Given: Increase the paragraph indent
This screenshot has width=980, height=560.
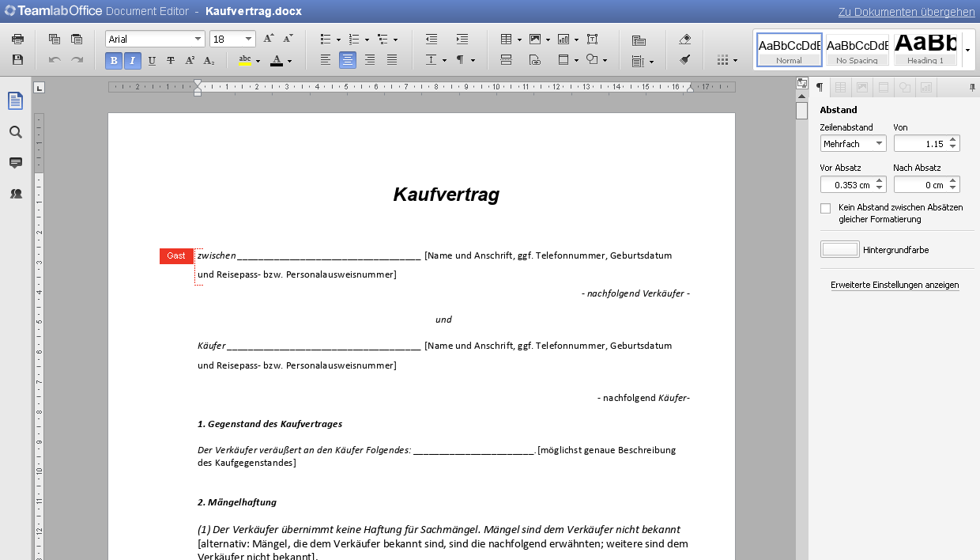Looking at the screenshot, I should tap(462, 39).
